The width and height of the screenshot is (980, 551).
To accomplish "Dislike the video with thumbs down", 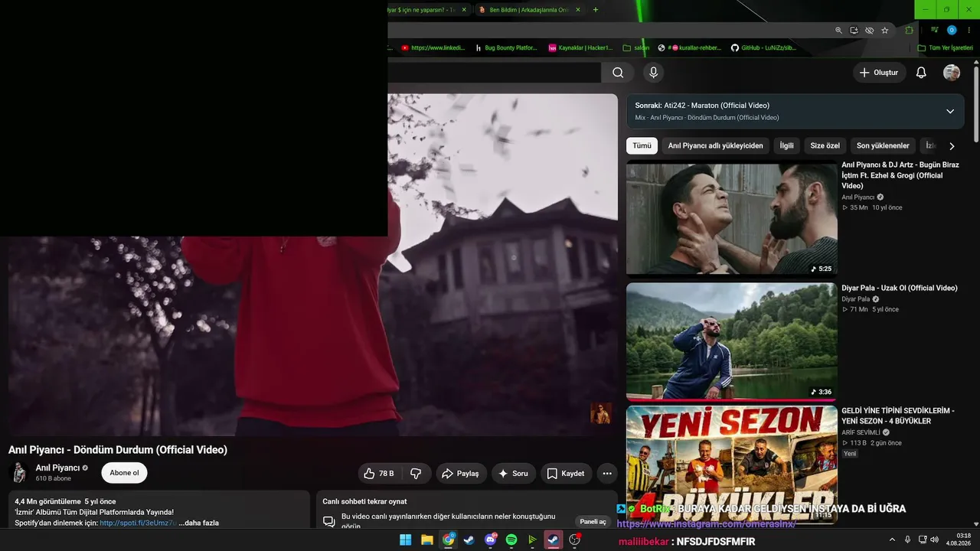I will point(416,474).
